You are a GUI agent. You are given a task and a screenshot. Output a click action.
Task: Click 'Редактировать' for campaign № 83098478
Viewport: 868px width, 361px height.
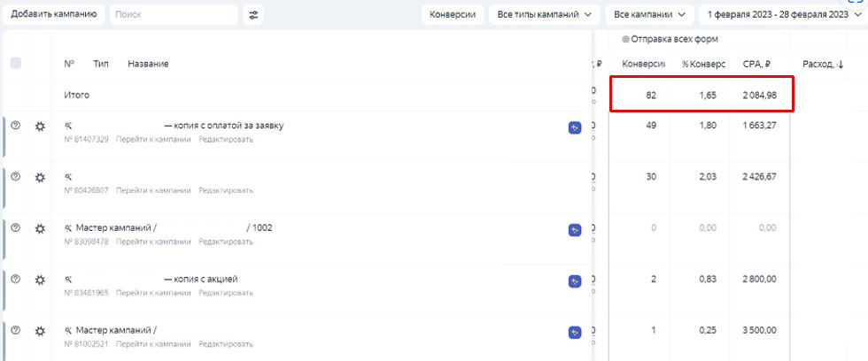pos(226,242)
